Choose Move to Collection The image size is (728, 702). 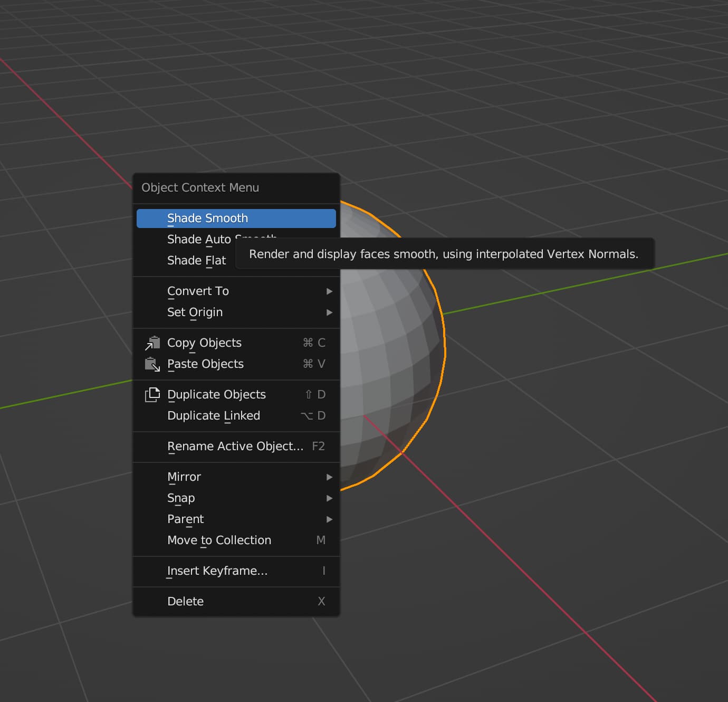tap(236, 540)
